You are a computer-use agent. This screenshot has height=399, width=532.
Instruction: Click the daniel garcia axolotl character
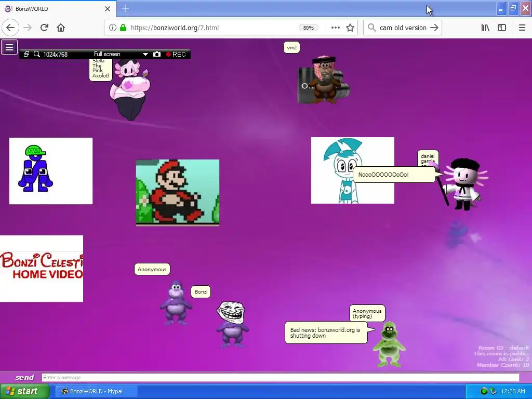pyautogui.click(x=464, y=185)
